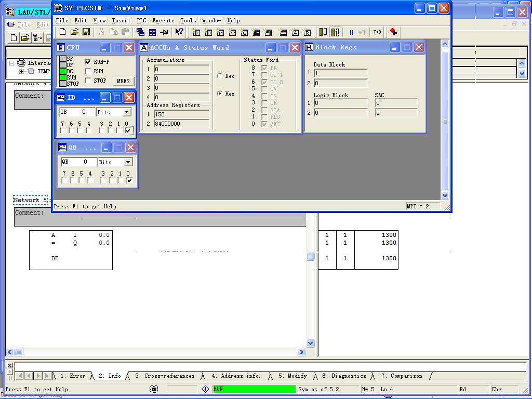Switch to the 5: Modify tab

pyautogui.click(x=292, y=376)
